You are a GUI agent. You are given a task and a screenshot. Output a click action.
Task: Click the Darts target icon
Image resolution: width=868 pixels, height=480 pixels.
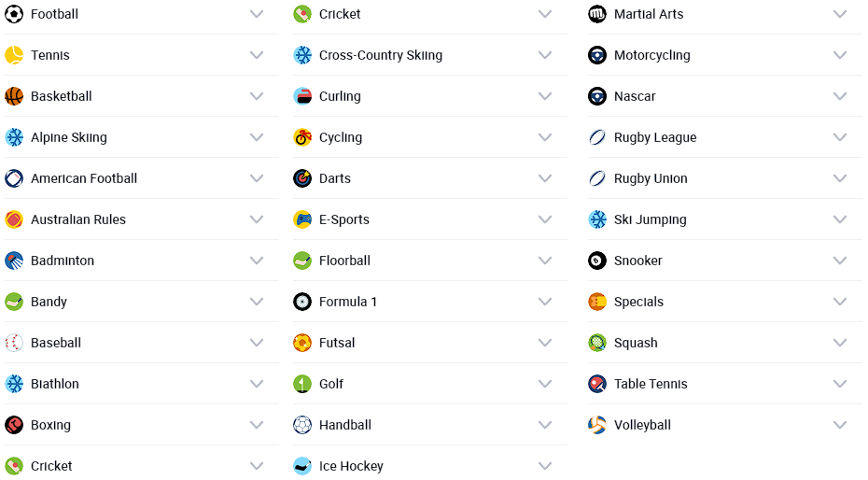302,178
